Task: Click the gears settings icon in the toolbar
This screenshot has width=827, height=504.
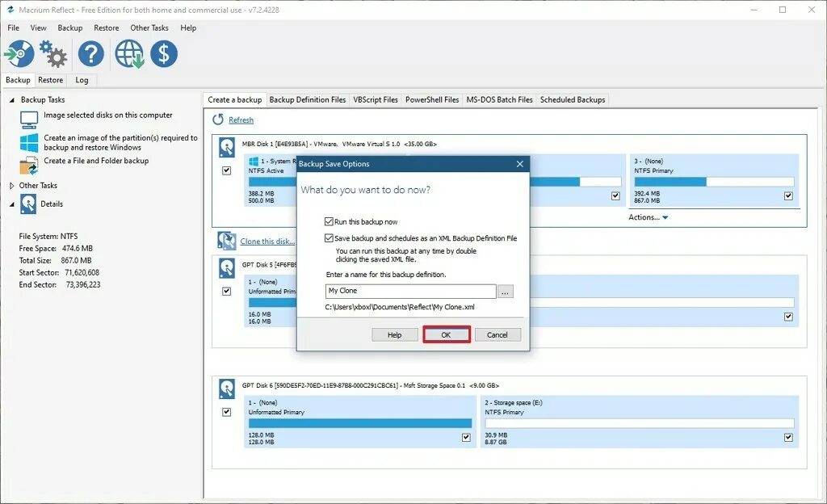Action: tap(52, 53)
